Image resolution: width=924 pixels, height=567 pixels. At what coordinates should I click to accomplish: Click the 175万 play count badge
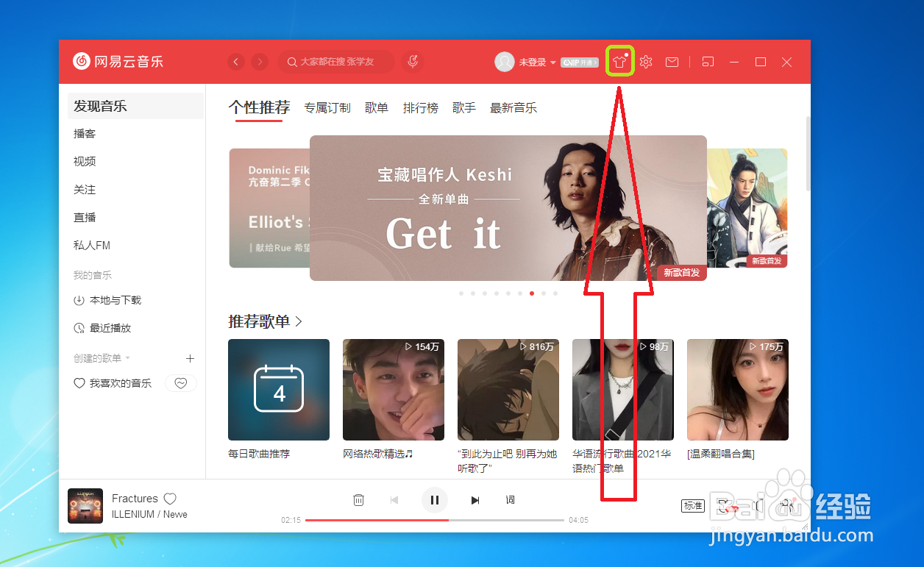(766, 346)
